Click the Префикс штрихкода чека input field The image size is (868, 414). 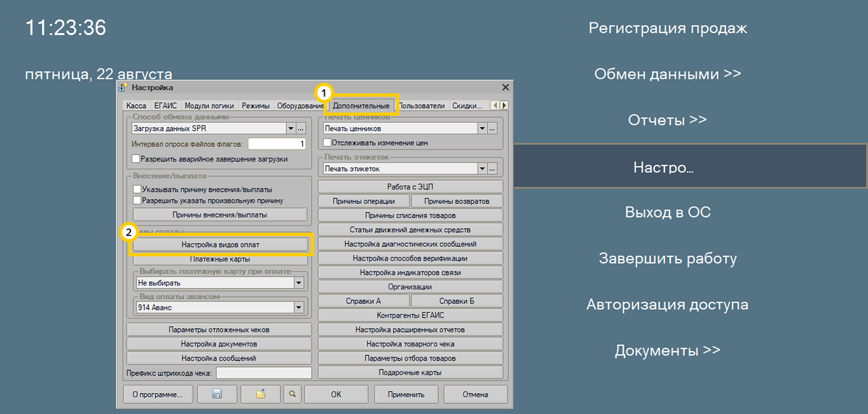click(x=264, y=373)
